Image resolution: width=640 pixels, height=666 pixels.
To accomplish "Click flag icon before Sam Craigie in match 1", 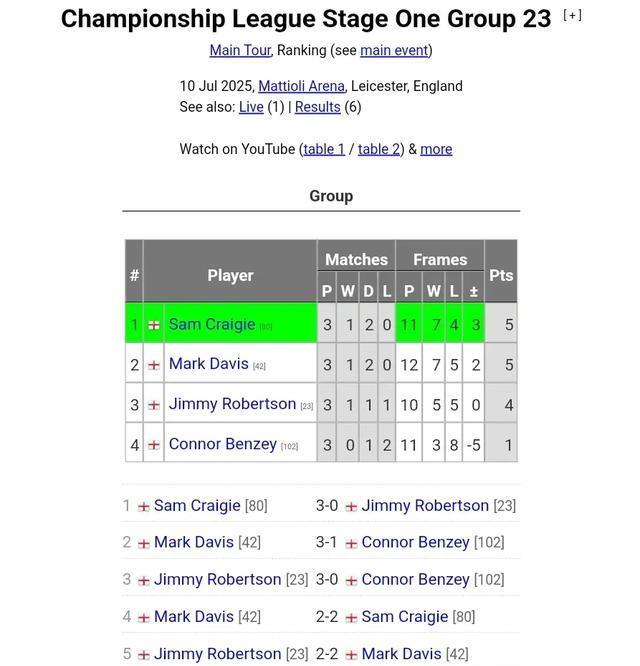I will [x=144, y=507].
